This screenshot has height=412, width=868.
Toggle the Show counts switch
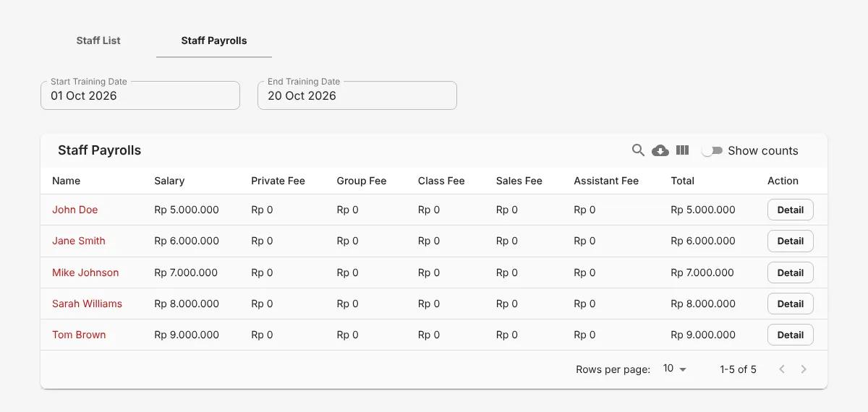(712, 150)
